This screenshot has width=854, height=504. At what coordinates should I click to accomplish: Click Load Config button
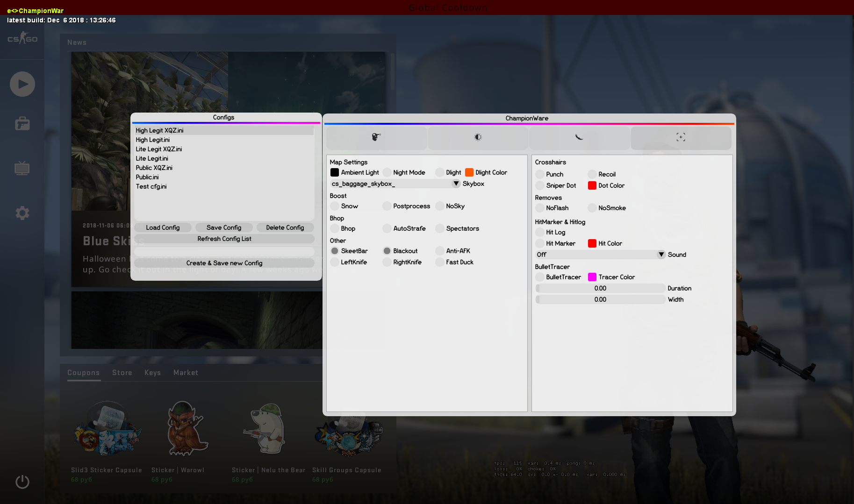point(163,227)
